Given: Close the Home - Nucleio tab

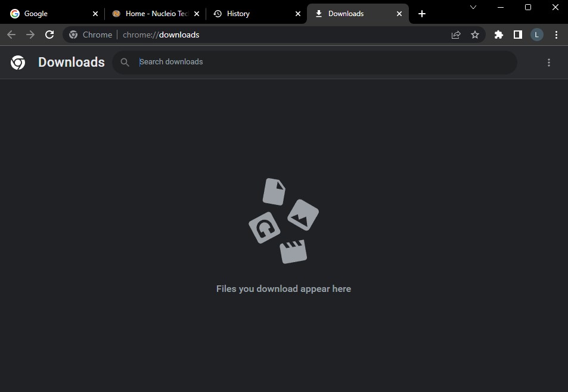Looking at the screenshot, I should pyautogui.click(x=197, y=14).
